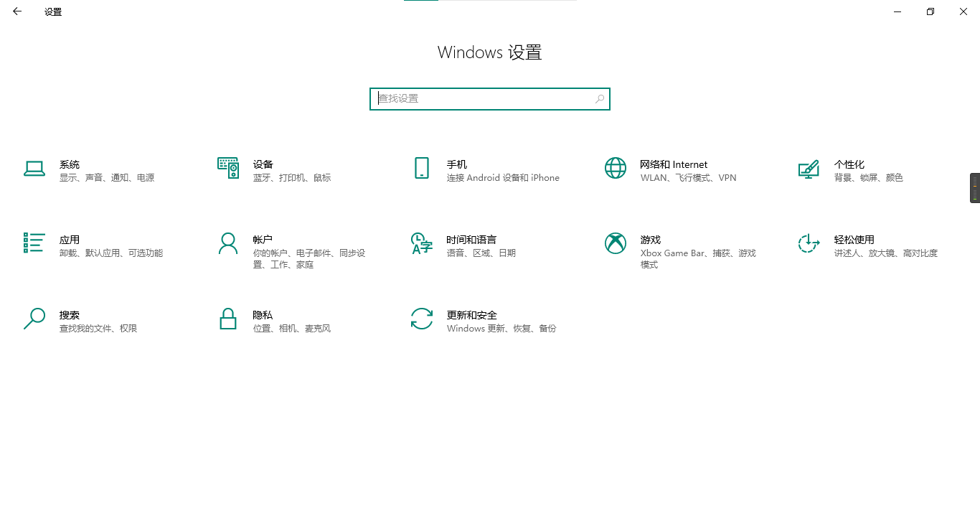
Task: Click the 应用 heading text
Action: coord(70,240)
